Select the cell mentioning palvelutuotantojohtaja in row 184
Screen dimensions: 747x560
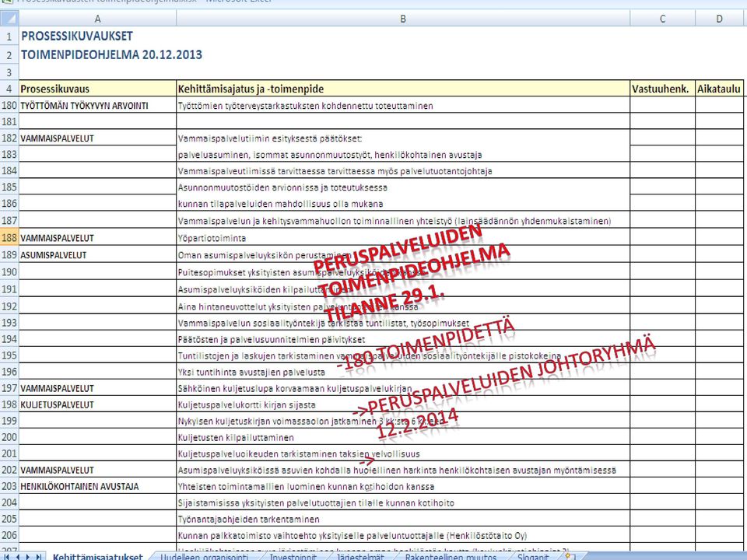click(403, 170)
